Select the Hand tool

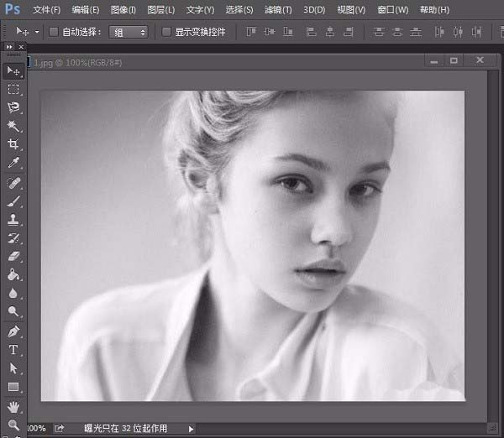[13, 406]
